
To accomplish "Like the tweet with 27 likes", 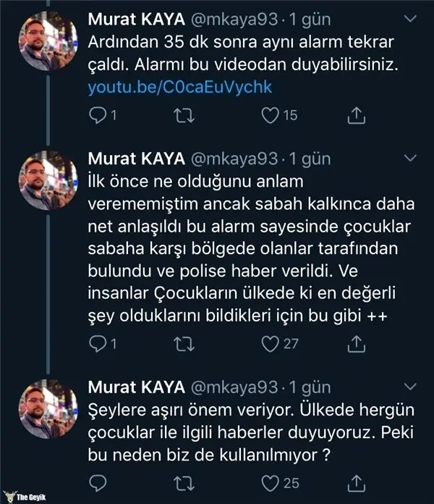I will (x=271, y=344).
